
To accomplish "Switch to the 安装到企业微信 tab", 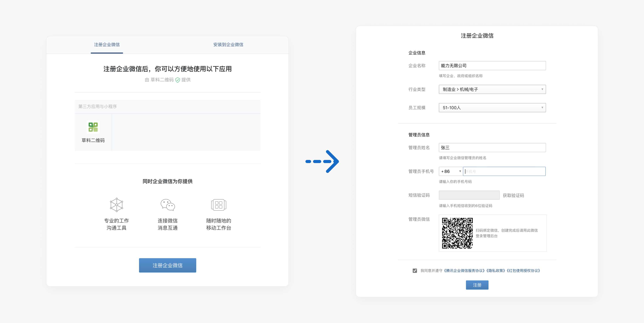I will (228, 45).
